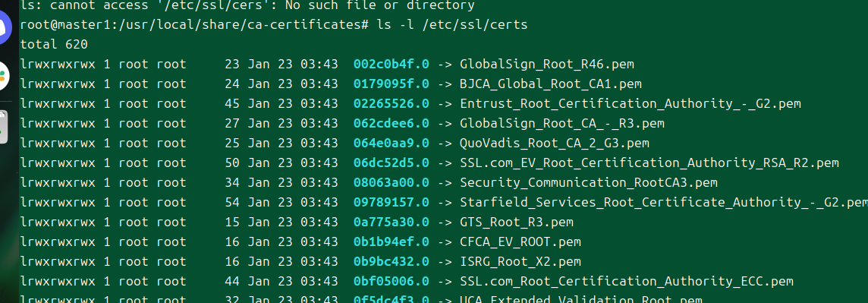868x303 pixels.
Task: Open Discord from the dock
Action: pos(5,27)
